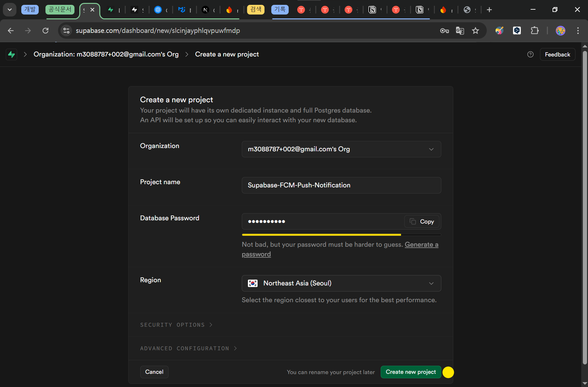
Task: Click the chevron after the Supabase logo
Action: pyautogui.click(x=25, y=55)
